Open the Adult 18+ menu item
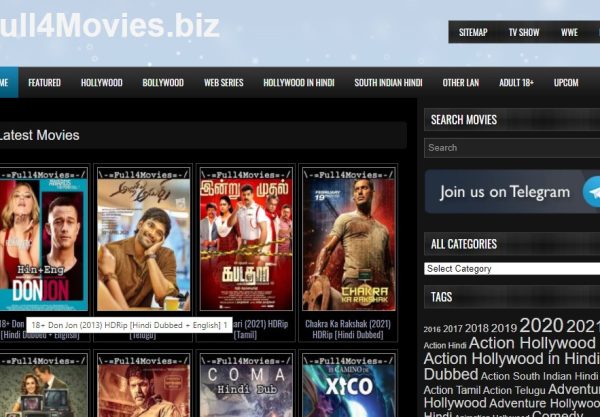 [x=516, y=83]
